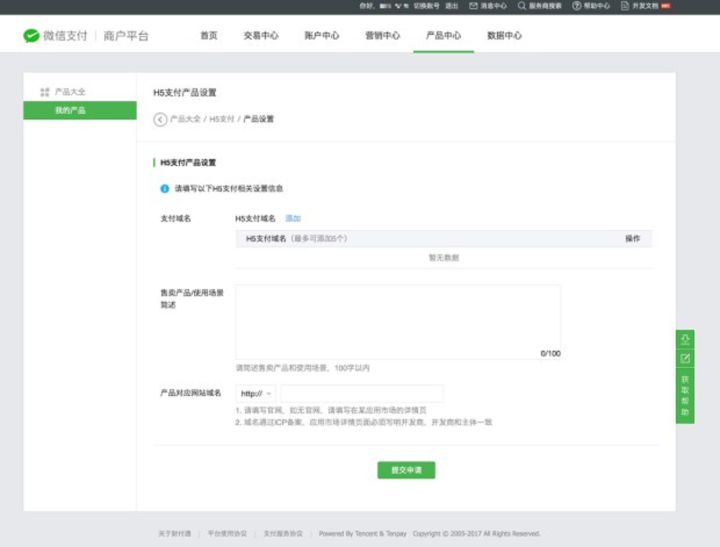Click the notification bell in green side widget
Image resolution: width=720 pixels, height=547 pixels.
(685, 339)
